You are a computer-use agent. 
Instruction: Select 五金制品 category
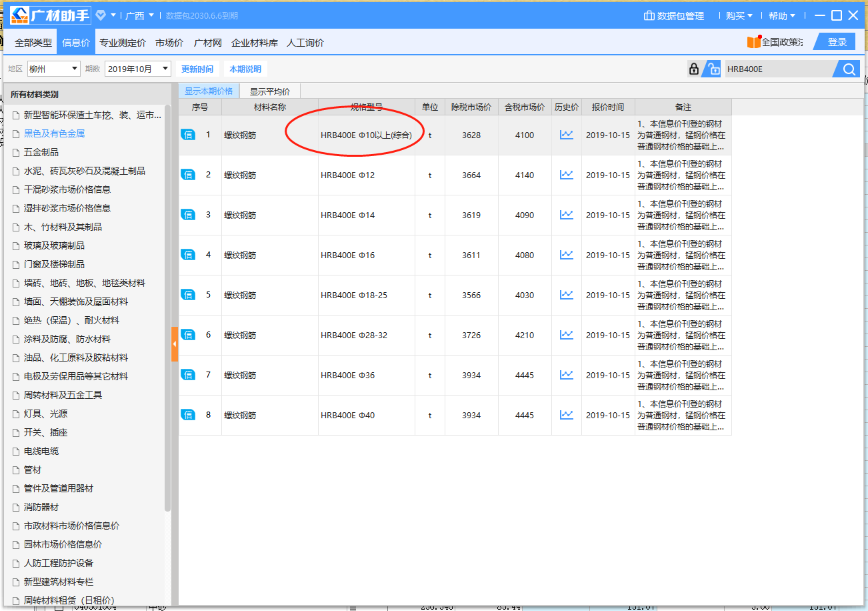(41, 152)
